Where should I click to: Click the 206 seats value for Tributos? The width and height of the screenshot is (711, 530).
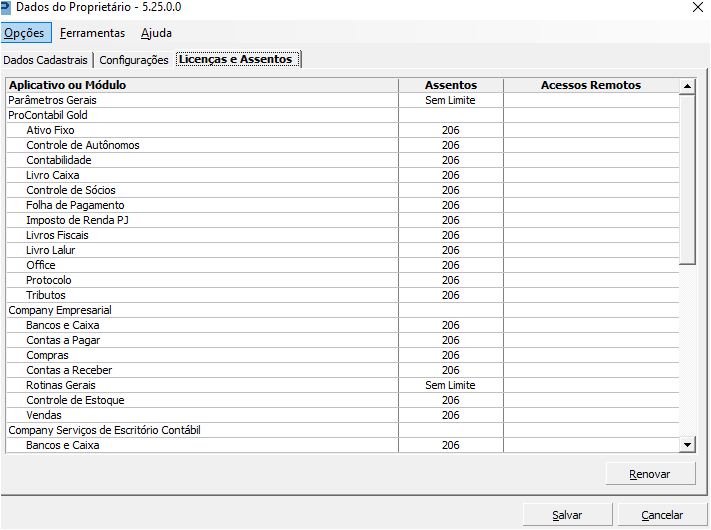451,295
